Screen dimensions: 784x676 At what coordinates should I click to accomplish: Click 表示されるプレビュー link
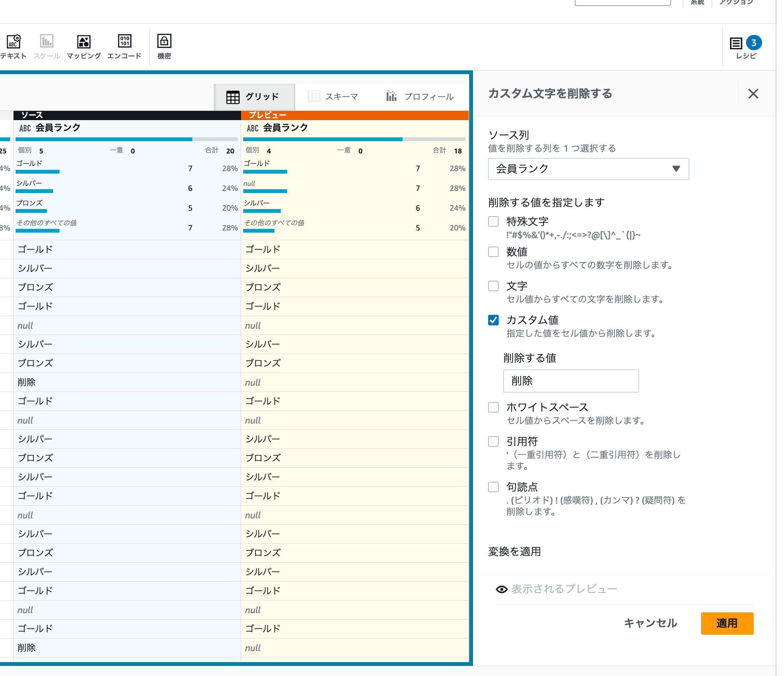[564, 589]
